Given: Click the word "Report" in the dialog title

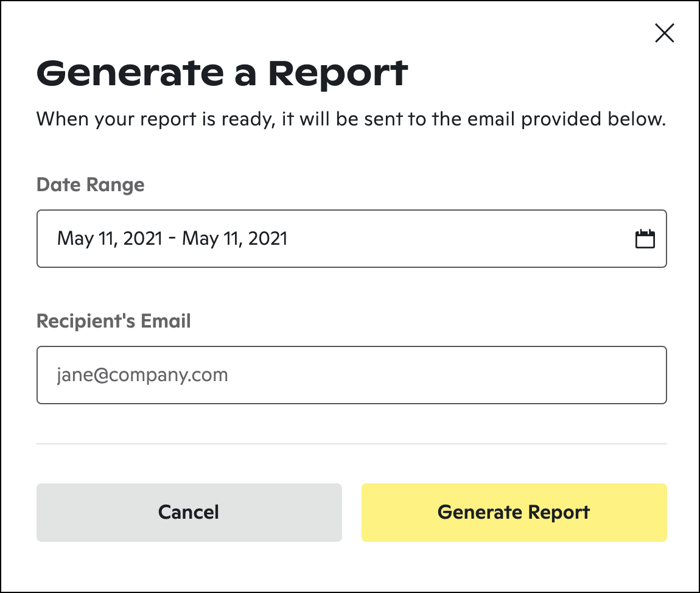Looking at the screenshot, I should (x=338, y=73).
